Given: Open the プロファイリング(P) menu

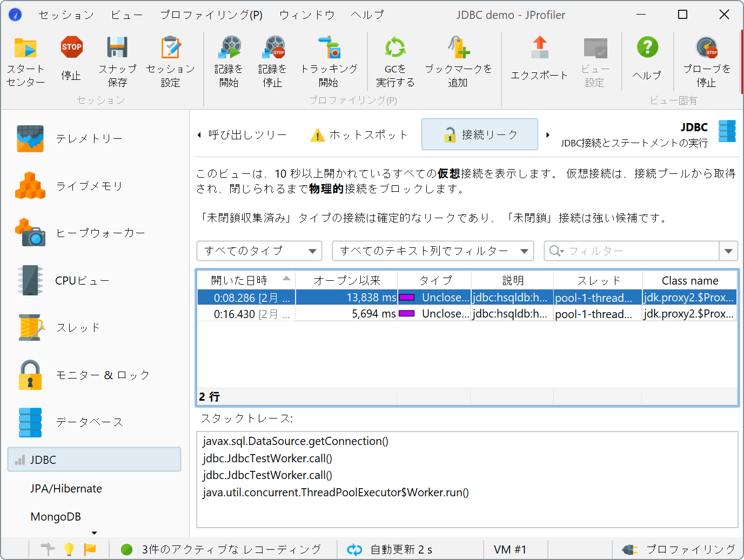Looking at the screenshot, I should click(x=211, y=15).
